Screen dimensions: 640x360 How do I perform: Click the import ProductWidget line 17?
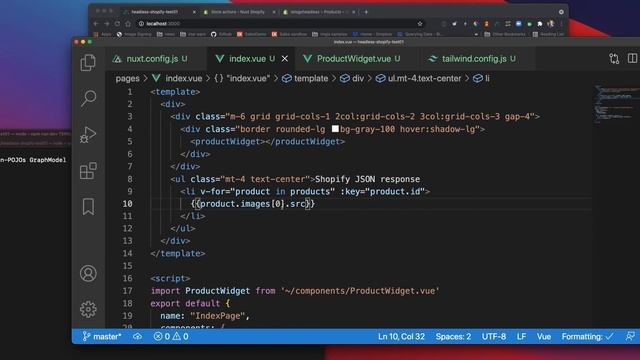click(295, 291)
